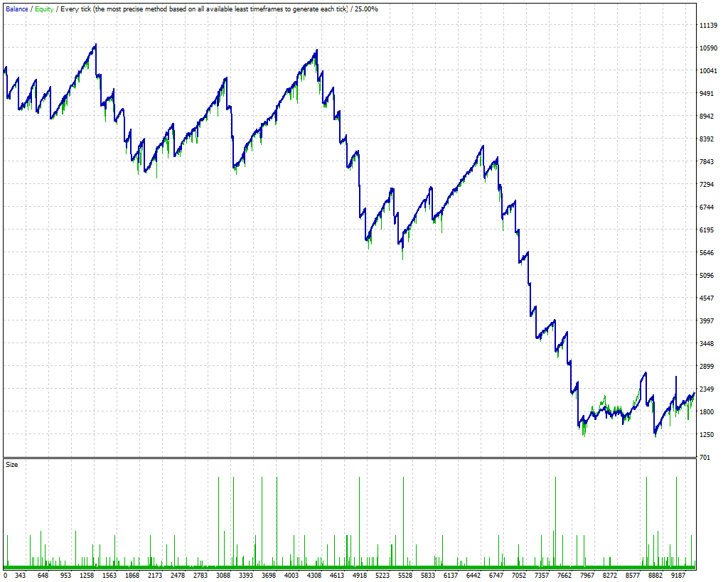Image resolution: width=728 pixels, height=582 pixels.
Task: Click the flat section of the equity curve near the end
Action: coord(611,412)
